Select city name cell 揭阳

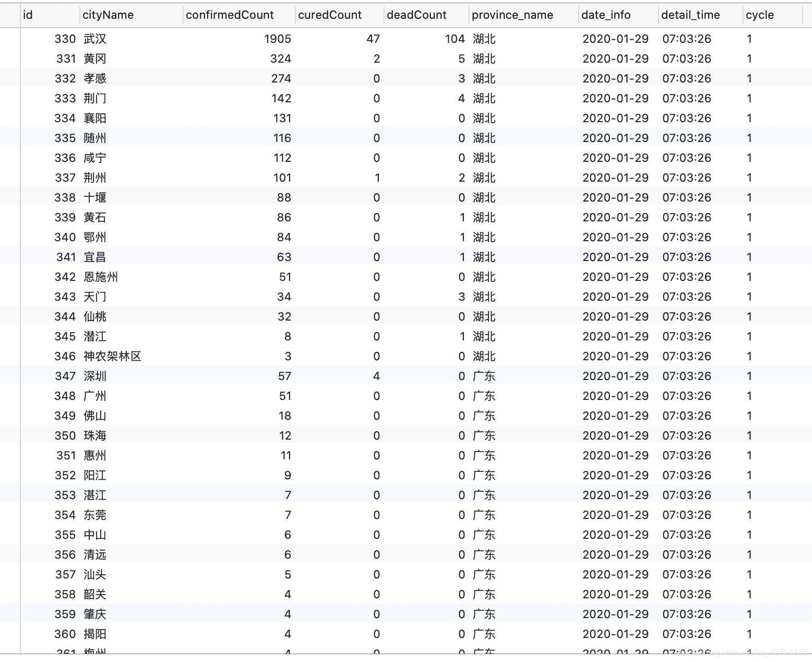point(95,634)
